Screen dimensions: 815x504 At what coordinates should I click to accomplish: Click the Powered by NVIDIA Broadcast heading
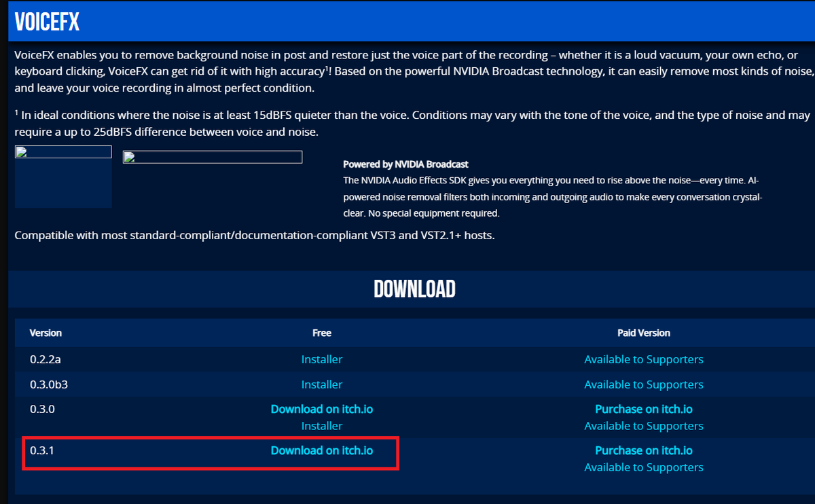pos(405,164)
